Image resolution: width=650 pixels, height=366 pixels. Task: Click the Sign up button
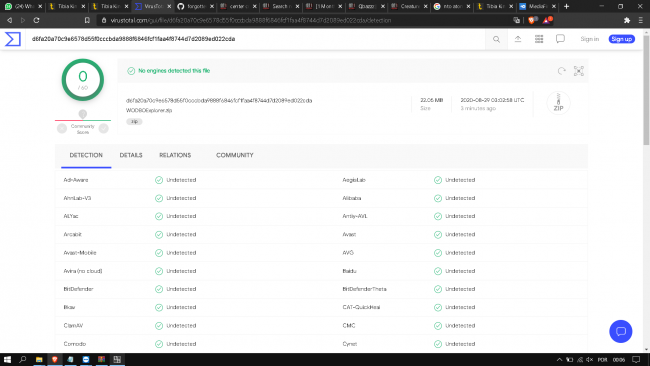(x=621, y=39)
